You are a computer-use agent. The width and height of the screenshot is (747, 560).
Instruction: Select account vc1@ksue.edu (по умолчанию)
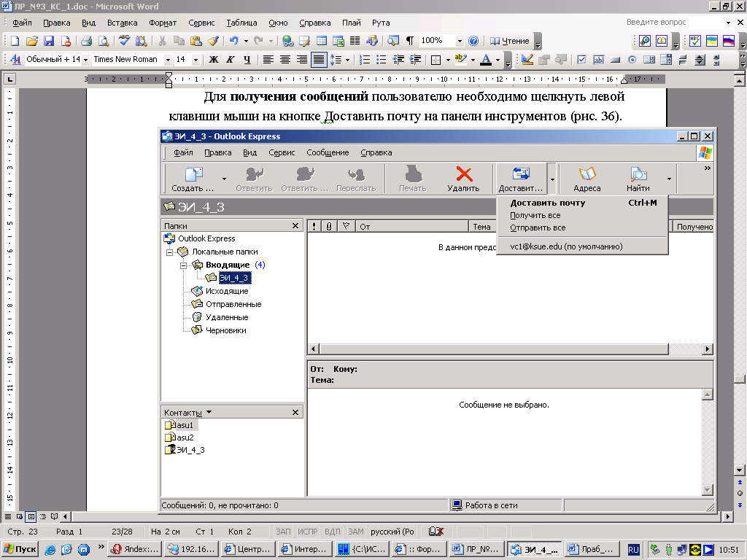point(582,246)
